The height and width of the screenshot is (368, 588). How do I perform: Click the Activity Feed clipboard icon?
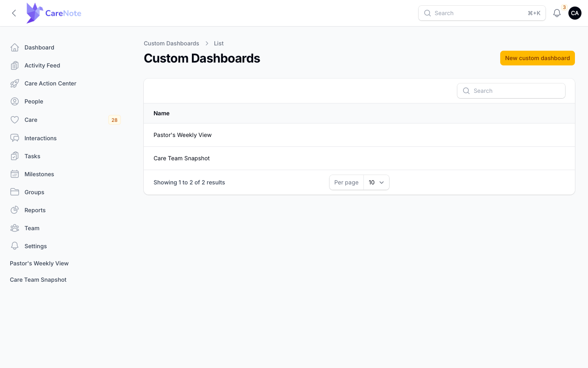15,65
